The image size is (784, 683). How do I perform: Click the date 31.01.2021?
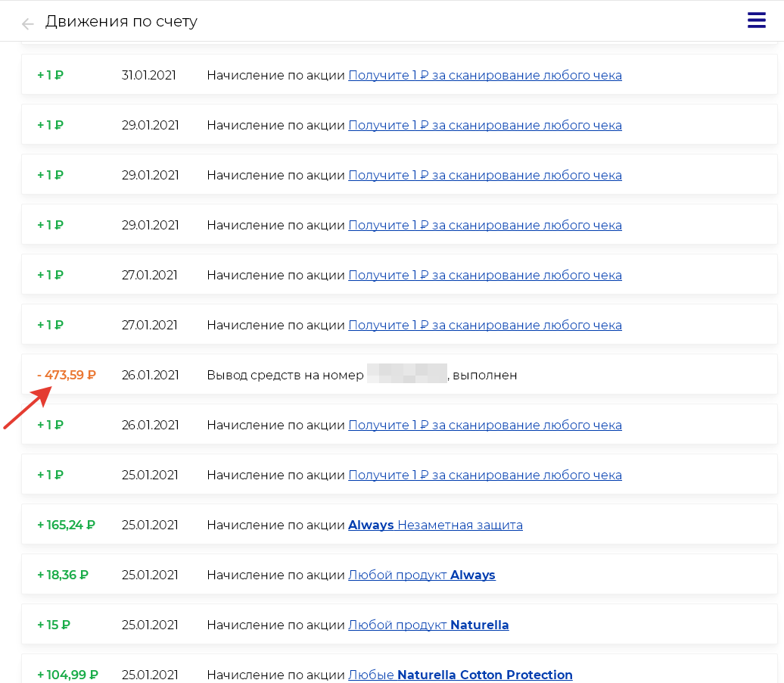(x=148, y=75)
